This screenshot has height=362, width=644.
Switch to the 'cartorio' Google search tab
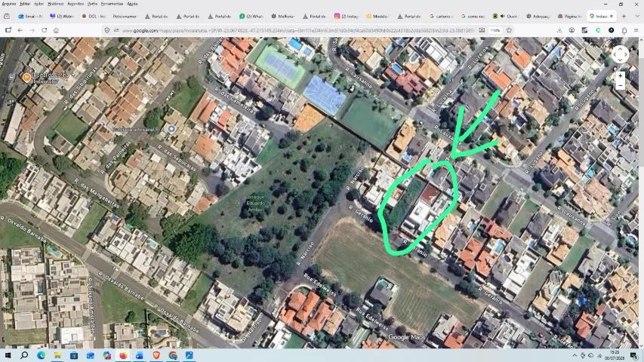point(441,17)
